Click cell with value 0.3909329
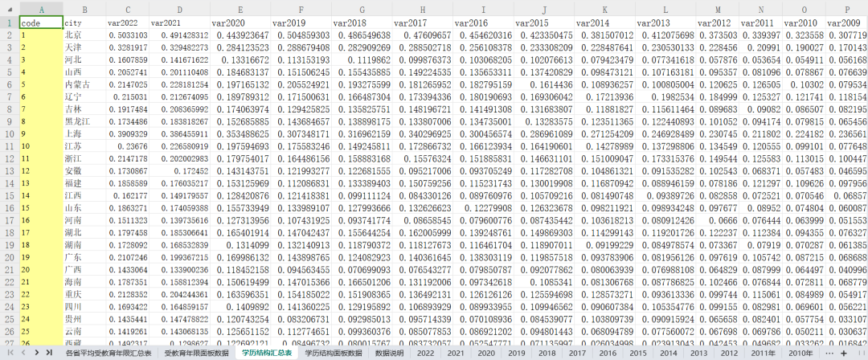Screen dimensions: 868x360 tap(128, 133)
